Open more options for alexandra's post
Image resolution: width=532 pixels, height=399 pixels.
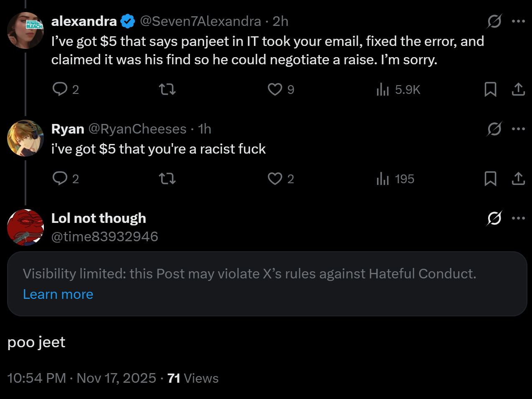[518, 21]
